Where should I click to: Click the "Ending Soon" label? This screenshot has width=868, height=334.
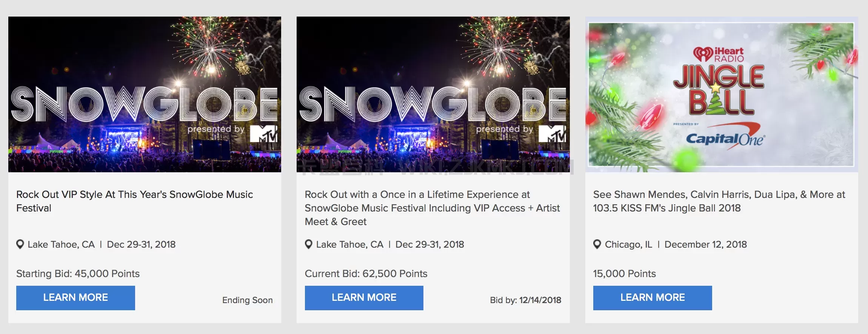click(x=247, y=300)
